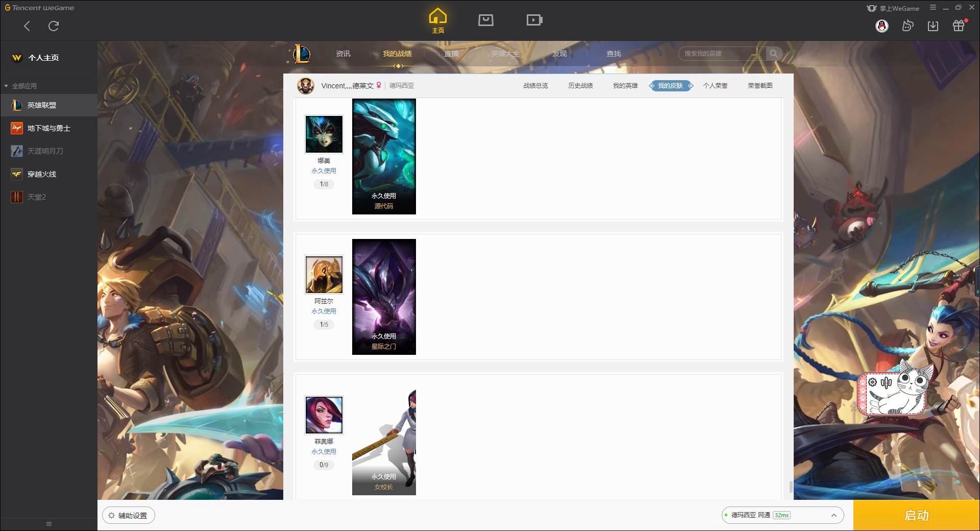Refresh the page with the reload icon
This screenshot has height=531, width=980.
(x=54, y=26)
